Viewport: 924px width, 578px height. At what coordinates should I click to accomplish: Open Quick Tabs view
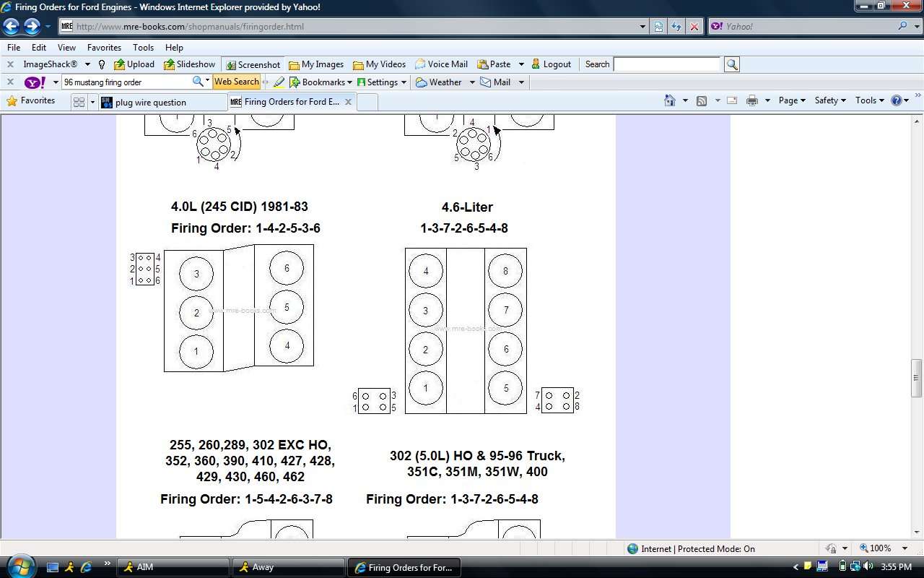[79, 102]
